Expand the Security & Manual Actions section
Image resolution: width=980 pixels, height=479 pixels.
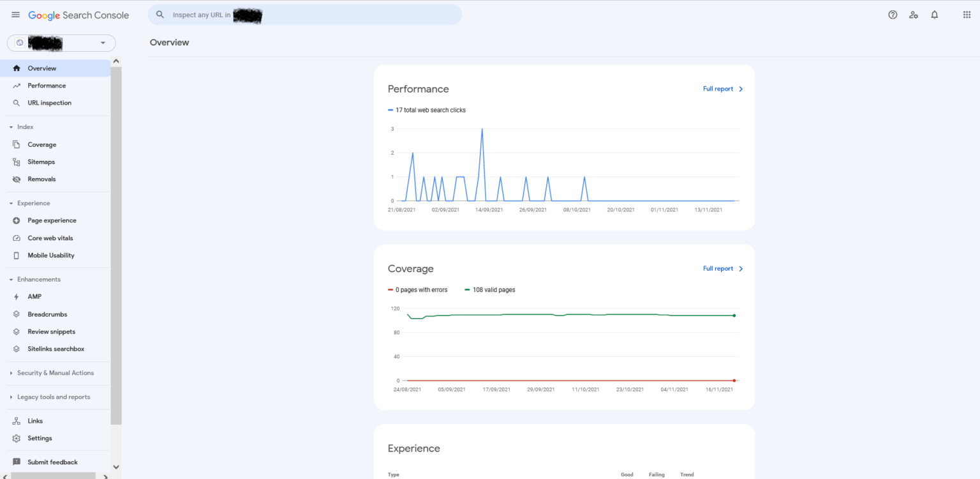click(x=56, y=372)
